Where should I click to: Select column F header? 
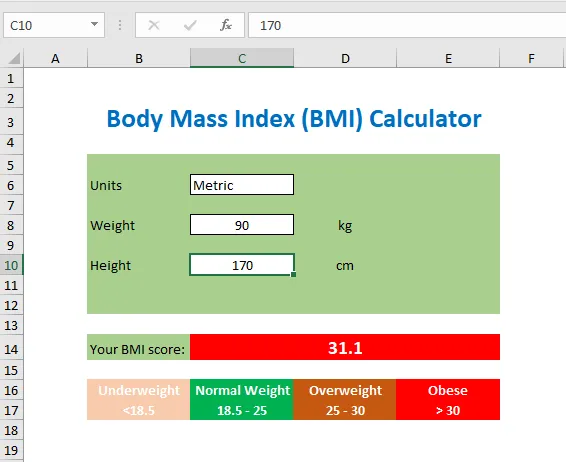click(531, 58)
